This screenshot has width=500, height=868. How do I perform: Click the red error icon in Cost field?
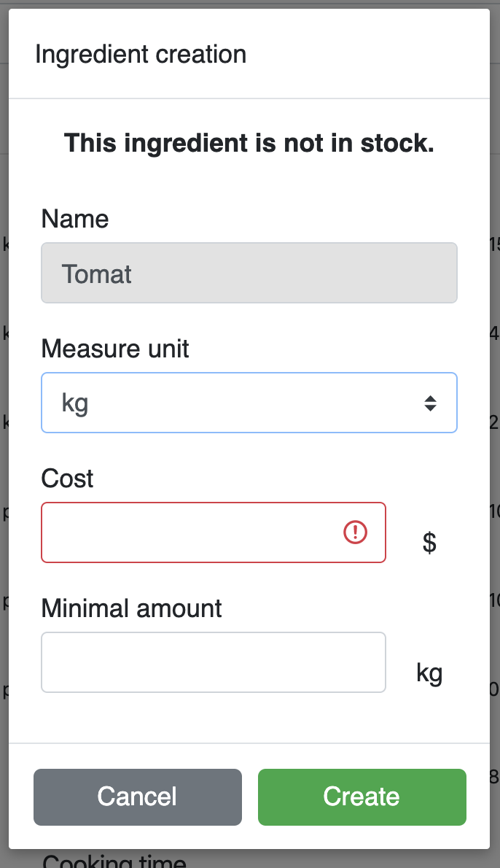tap(355, 532)
